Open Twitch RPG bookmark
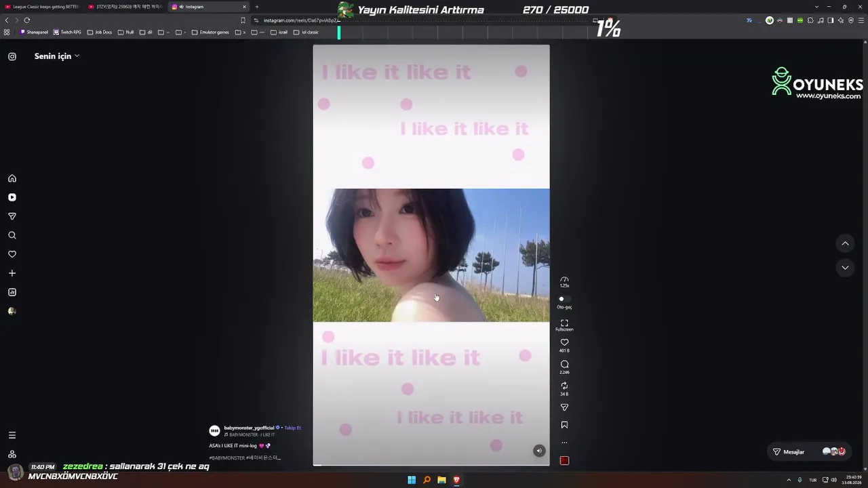The height and width of the screenshot is (488, 868). [68, 32]
